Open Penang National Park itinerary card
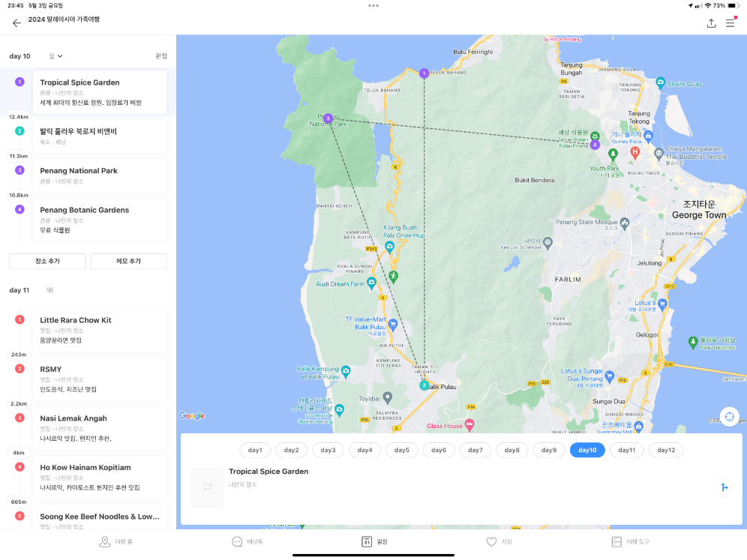This screenshot has width=747, height=560. tap(100, 175)
